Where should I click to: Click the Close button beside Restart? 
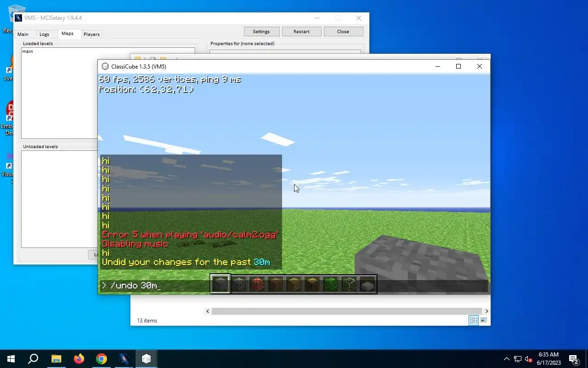point(343,31)
